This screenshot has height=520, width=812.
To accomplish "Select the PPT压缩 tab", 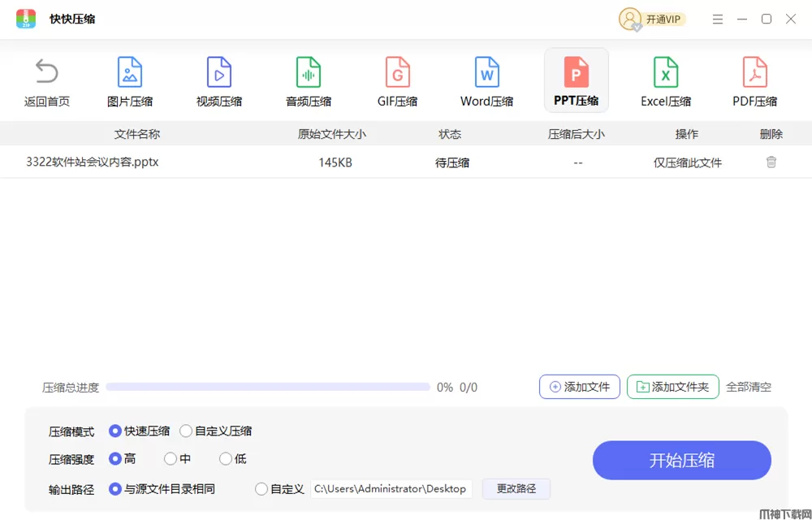I will (576, 82).
